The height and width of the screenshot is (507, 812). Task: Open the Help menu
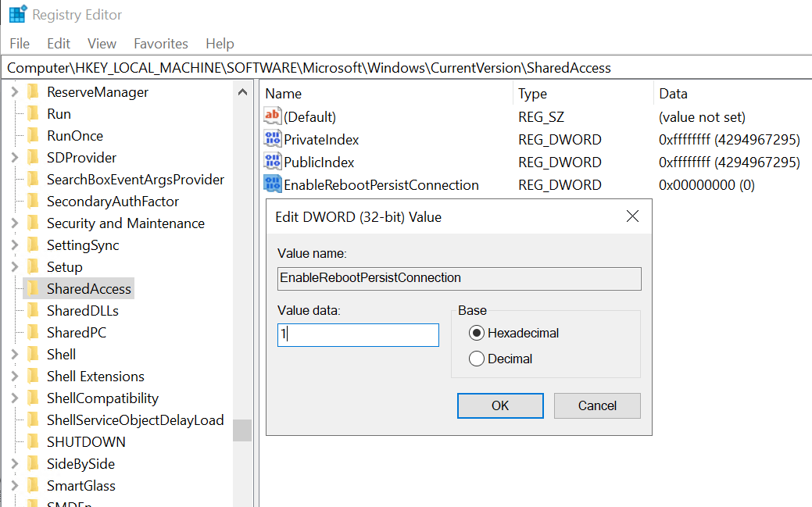220,44
